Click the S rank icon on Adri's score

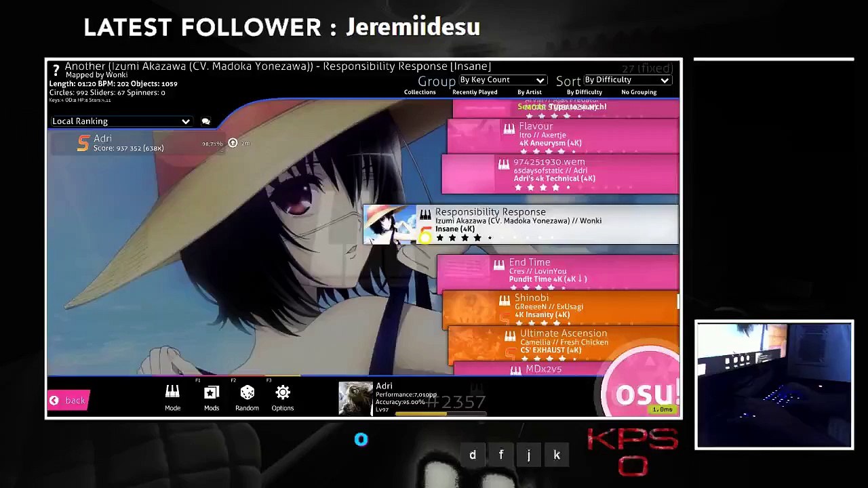point(83,143)
